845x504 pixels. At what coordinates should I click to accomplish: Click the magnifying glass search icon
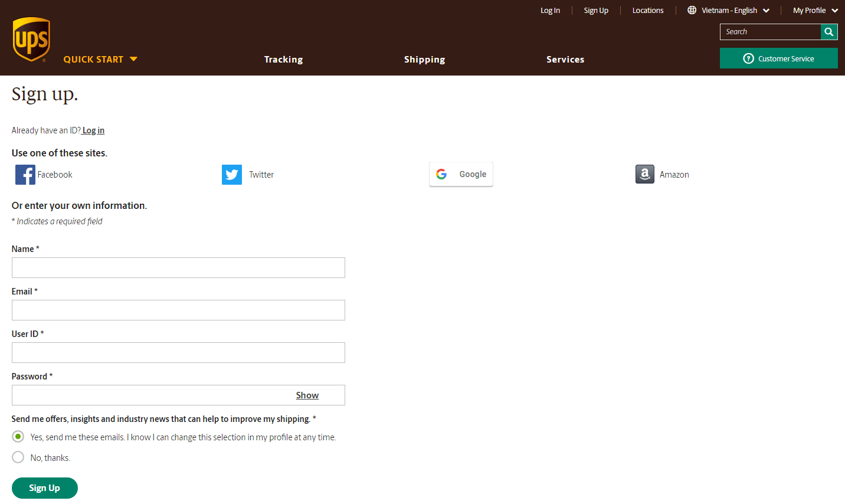(x=829, y=32)
